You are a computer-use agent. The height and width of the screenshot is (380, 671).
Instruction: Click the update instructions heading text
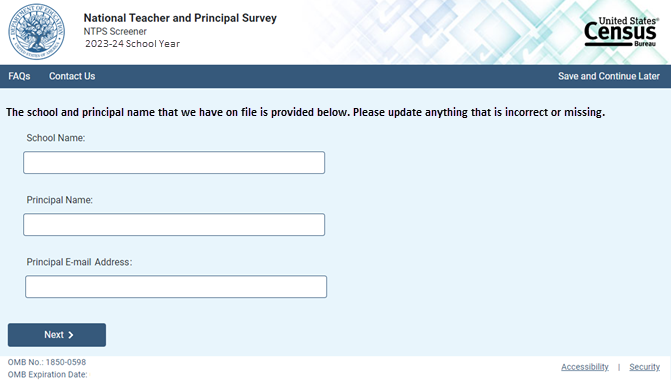[x=306, y=113]
